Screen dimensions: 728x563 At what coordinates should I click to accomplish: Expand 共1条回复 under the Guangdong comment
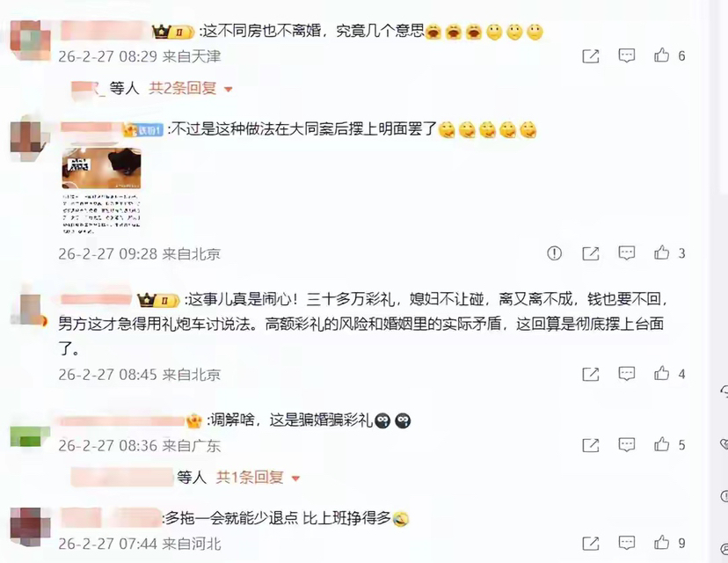click(250, 477)
